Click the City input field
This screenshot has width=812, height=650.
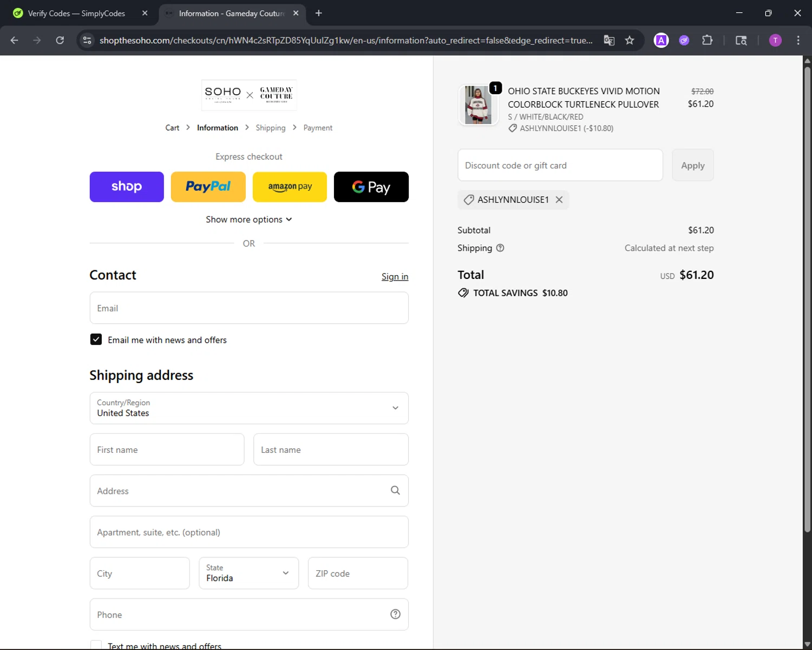140,573
